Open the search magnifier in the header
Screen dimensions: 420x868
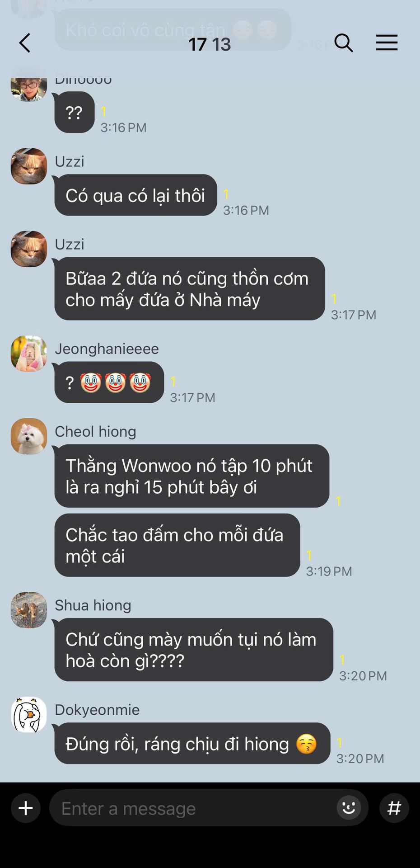click(x=343, y=43)
